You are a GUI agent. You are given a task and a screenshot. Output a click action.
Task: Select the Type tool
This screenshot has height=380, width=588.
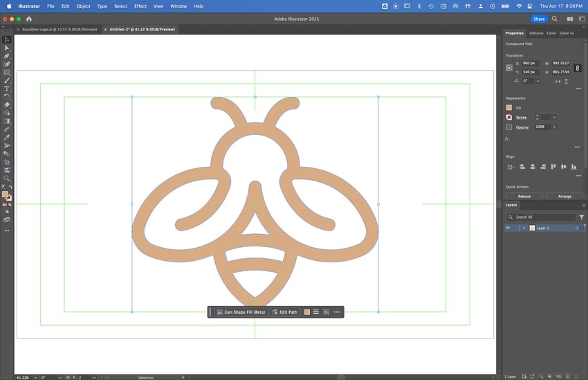[7, 89]
